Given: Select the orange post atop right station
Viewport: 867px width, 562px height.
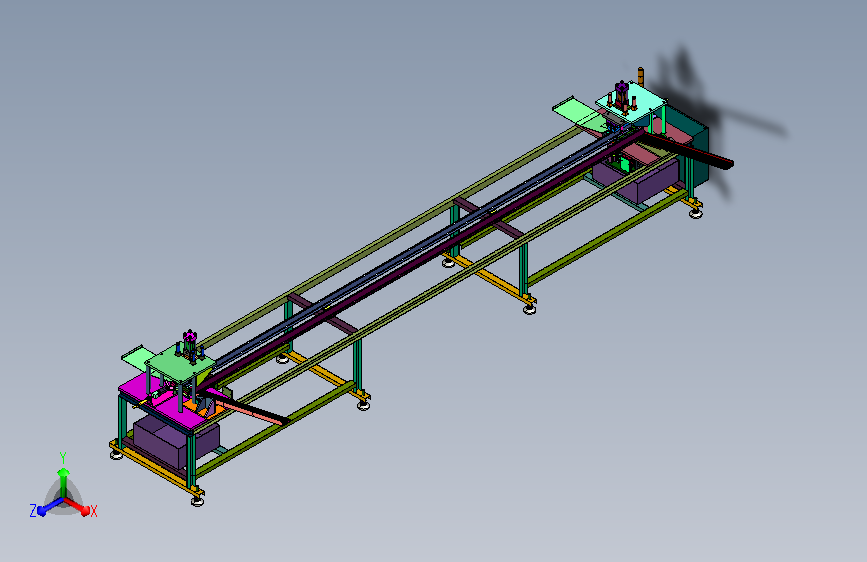Looking at the screenshot, I should click(x=641, y=76).
